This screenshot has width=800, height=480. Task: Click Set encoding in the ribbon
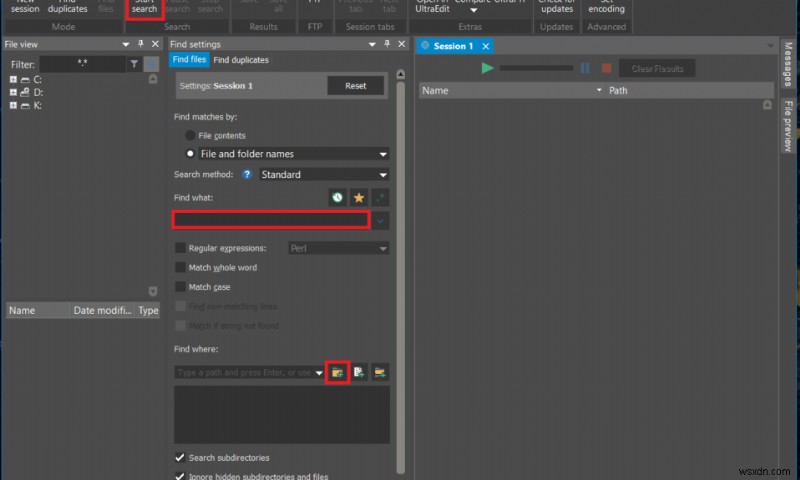point(606,7)
